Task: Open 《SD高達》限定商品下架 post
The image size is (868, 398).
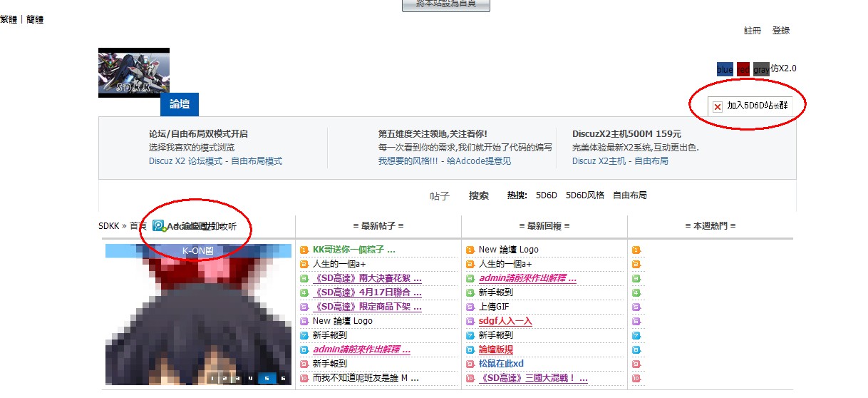Action: click(367, 307)
